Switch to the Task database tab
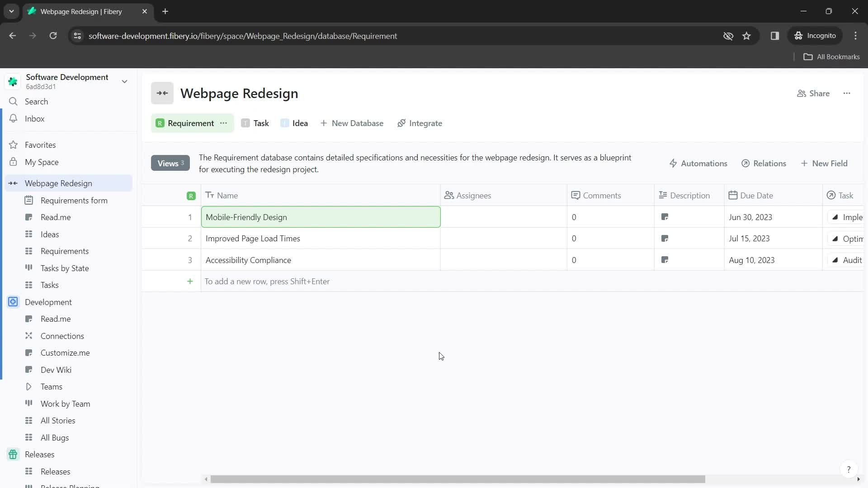The height and width of the screenshot is (488, 868). coord(261,123)
